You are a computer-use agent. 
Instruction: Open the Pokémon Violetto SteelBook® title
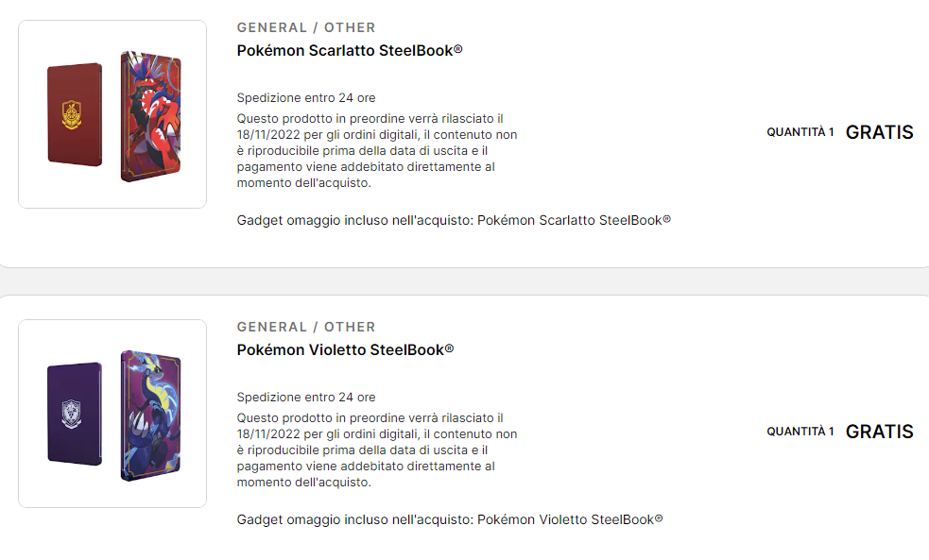[345, 349]
